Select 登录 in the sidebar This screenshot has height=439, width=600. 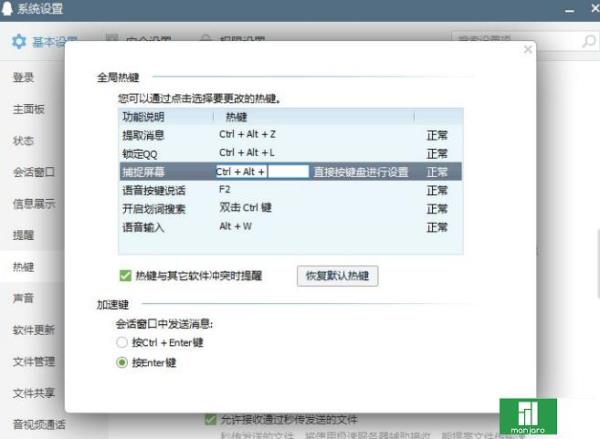(x=23, y=78)
